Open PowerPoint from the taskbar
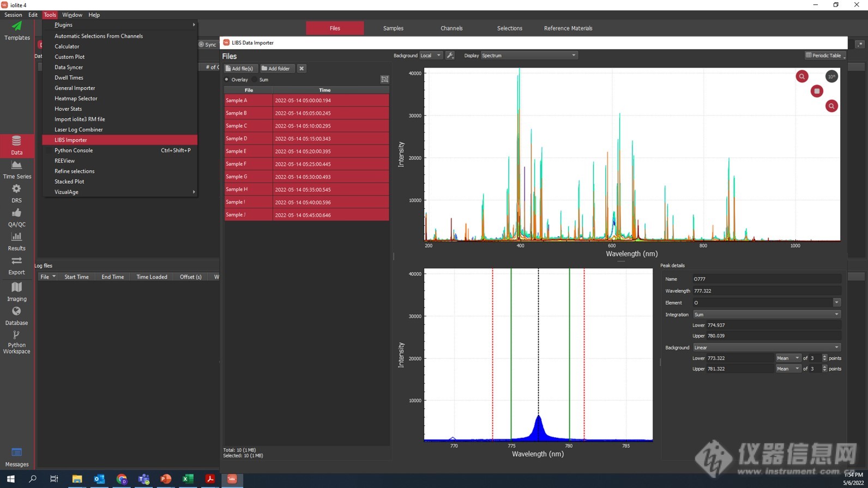The image size is (868, 488). point(166,479)
